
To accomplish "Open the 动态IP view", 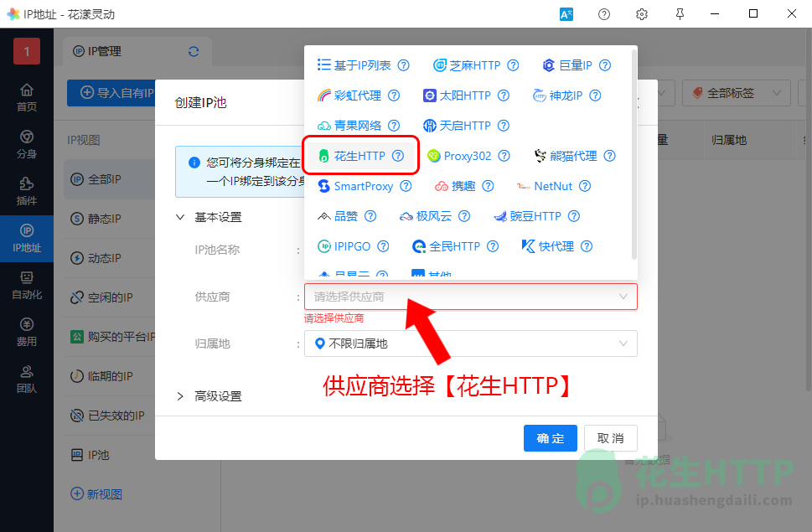I will tap(110, 258).
